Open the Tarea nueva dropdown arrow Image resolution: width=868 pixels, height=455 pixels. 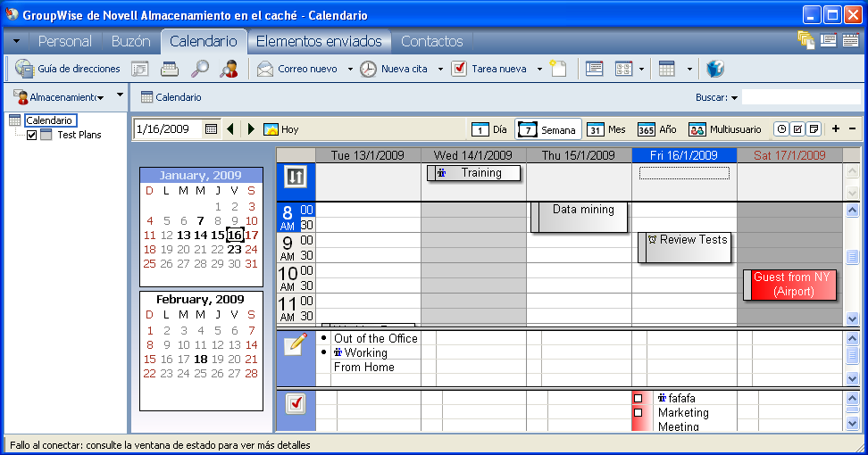click(x=539, y=69)
